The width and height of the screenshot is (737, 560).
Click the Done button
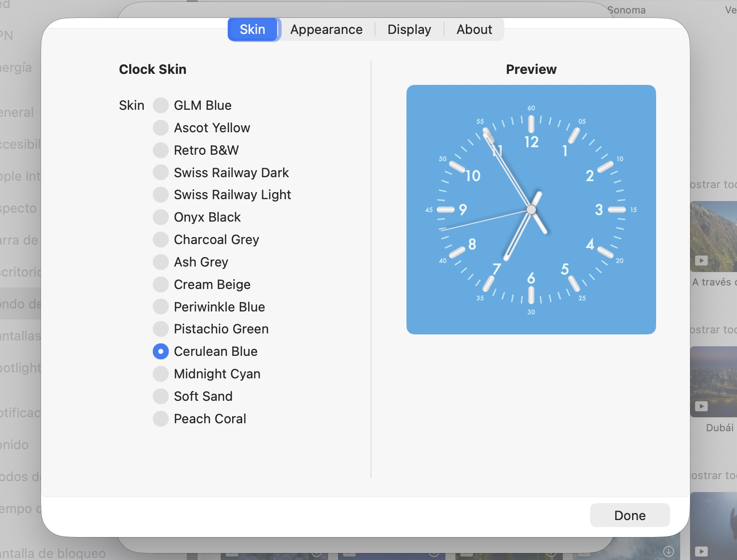coord(630,515)
